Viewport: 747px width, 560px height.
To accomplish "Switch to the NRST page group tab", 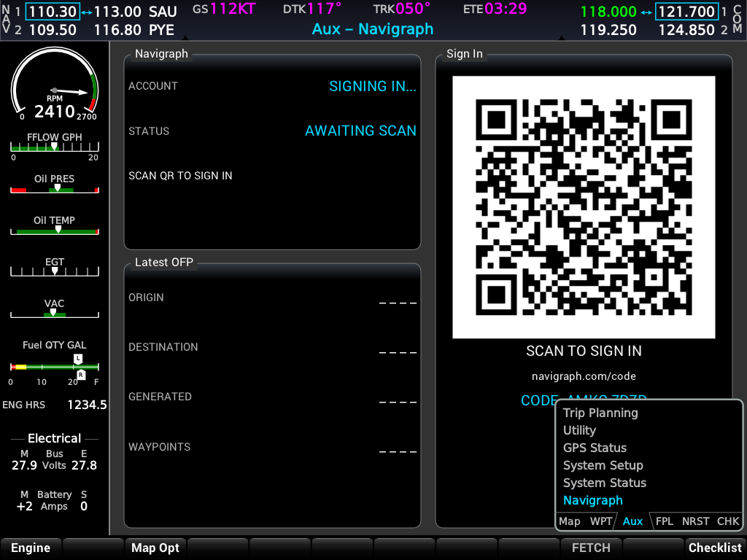I will click(x=695, y=521).
